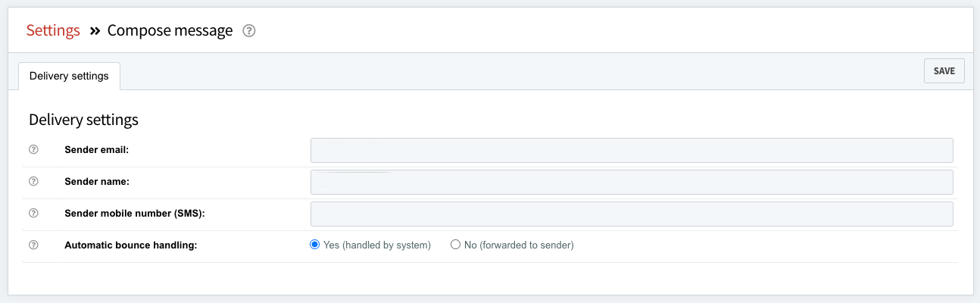Choose No (forwarded to sender) option
This screenshot has width=980, height=303.
(x=456, y=245)
